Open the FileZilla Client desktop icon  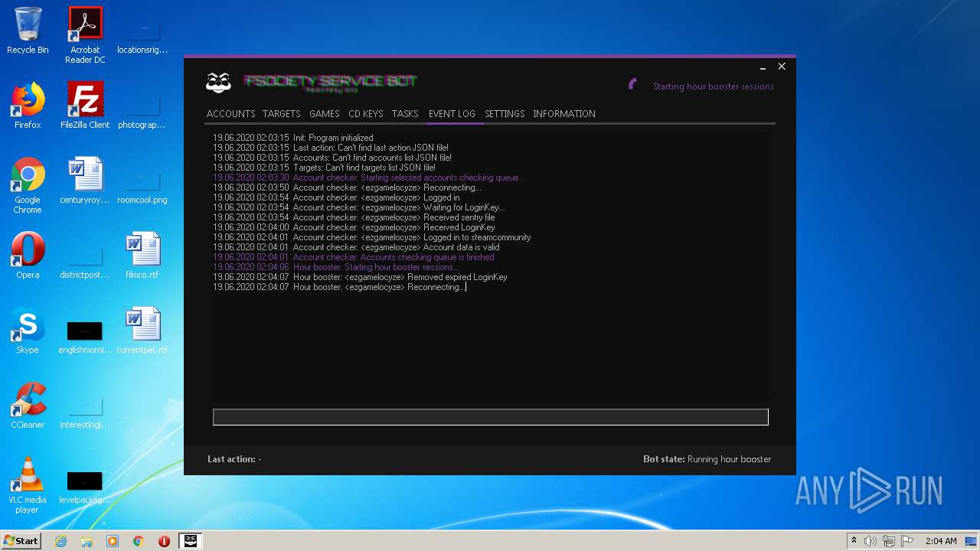click(85, 106)
